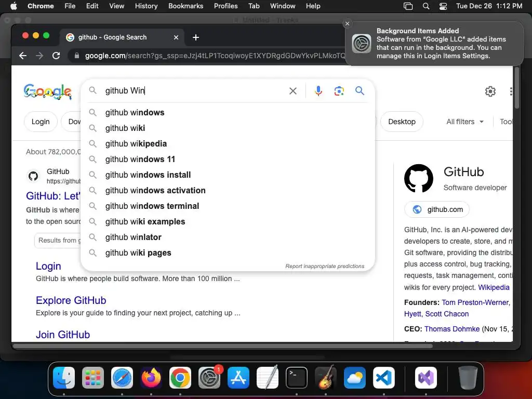This screenshot has height=399, width=532.
Task: Open the Scott Chacon founder link
Action: click(447, 314)
